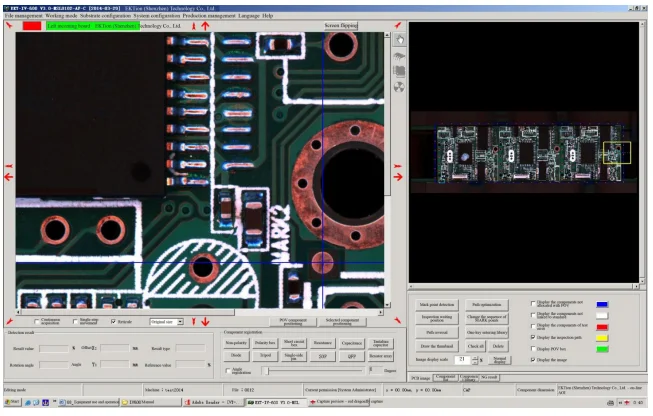Select the hand pan tool icon
Image resolution: width=653 pixels, height=416 pixels.
click(x=400, y=39)
